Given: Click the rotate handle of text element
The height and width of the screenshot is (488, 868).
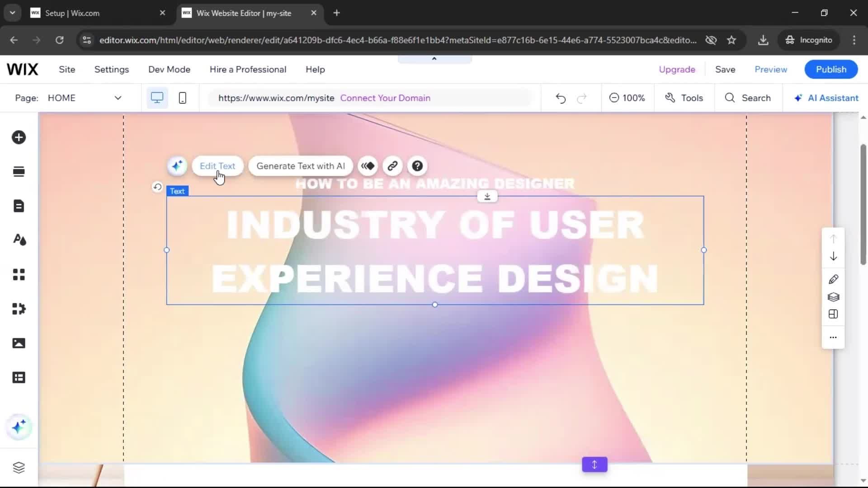Looking at the screenshot, I should pyautogui.click(x=157, y=187).
